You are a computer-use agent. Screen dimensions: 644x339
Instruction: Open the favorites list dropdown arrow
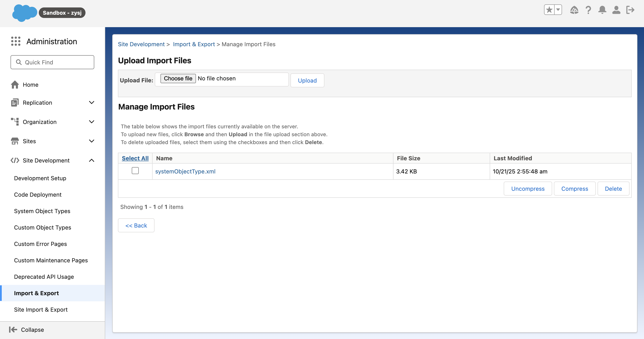(x=558, y=10)
